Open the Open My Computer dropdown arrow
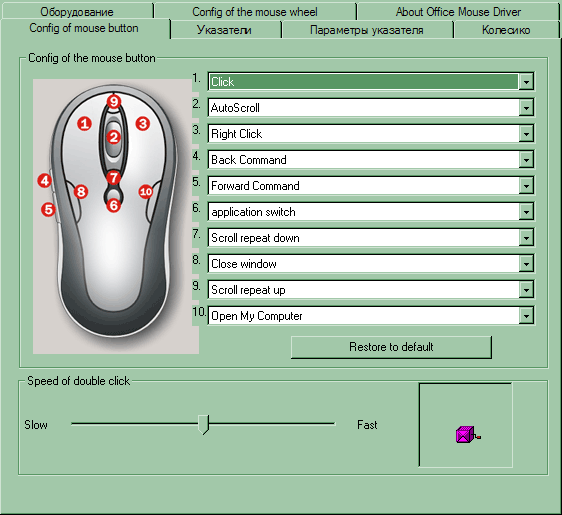 click(526, 316)
